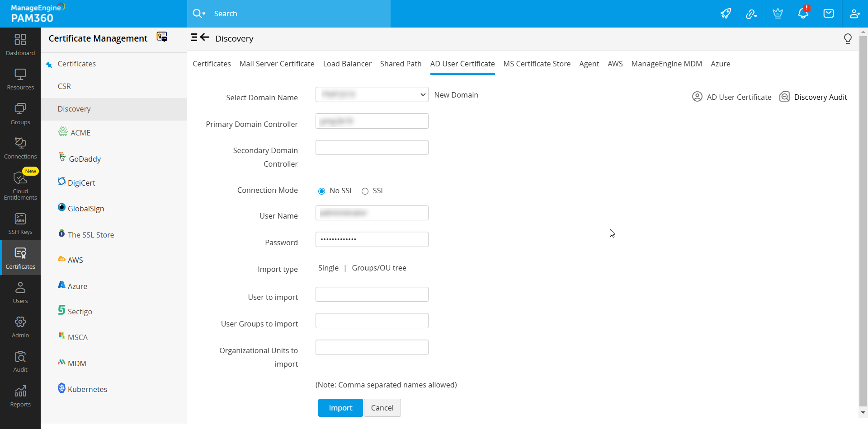Viewport: 868px width, 429px height.
Task: Open the mail envelope icon
Action: [829, 14]
